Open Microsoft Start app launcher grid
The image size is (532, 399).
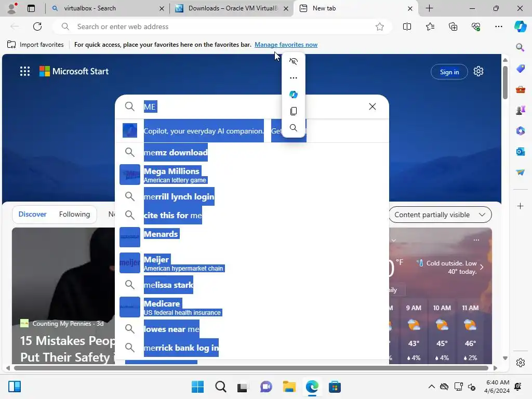(25, 71)
